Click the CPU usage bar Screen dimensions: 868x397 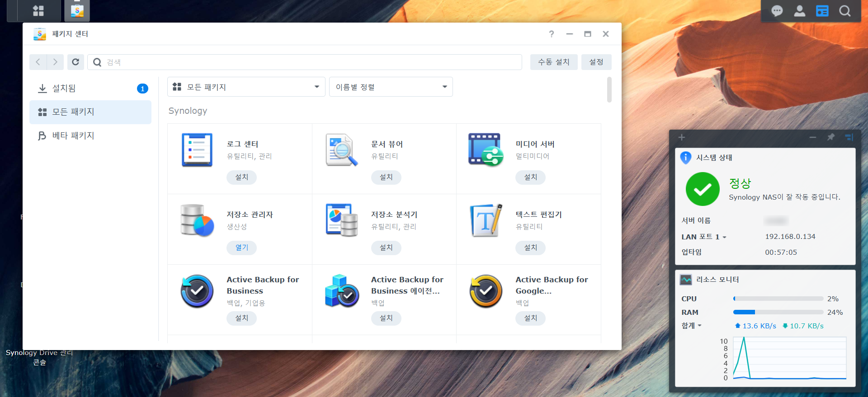click(x=778, y=299)
